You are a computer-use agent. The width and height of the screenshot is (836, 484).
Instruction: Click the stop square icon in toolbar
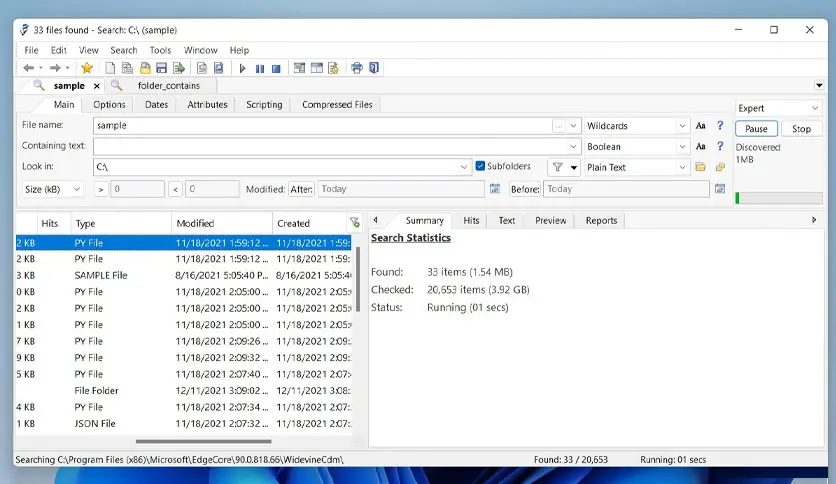(x=276, y=68)
